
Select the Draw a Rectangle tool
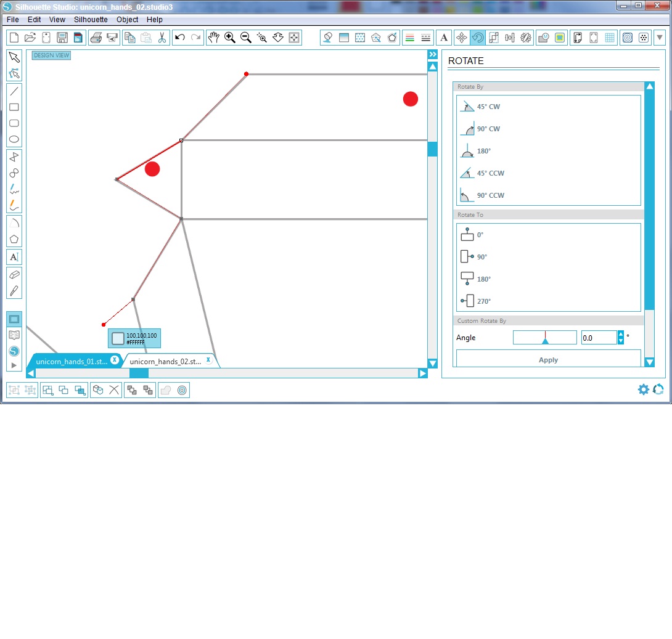[14, 107]
